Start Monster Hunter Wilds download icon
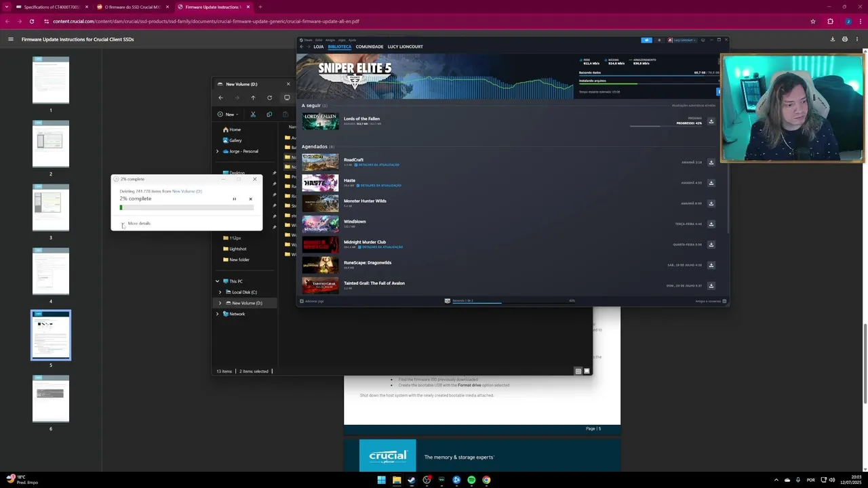Screen dimensions: 868x488 tap(711, 203)
